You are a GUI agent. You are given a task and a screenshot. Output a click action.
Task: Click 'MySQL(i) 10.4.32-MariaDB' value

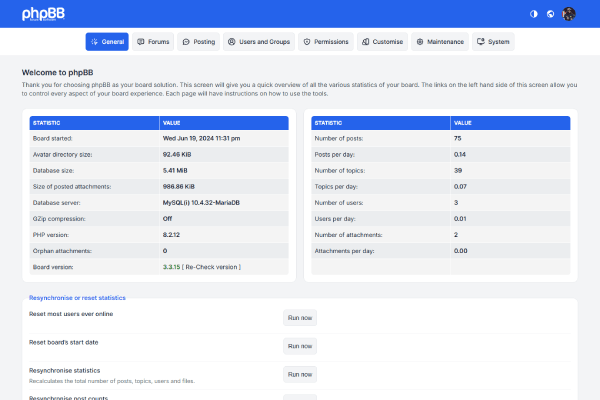point(201,202)
